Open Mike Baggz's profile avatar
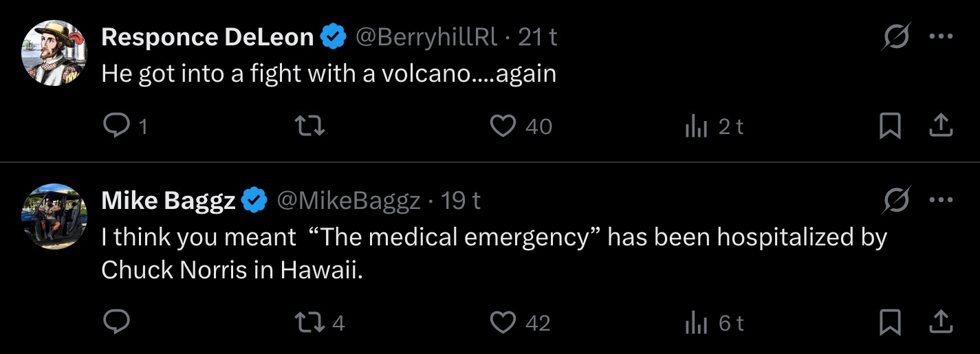The height and width of the screenshot is (354, 980). coord(55,216)
